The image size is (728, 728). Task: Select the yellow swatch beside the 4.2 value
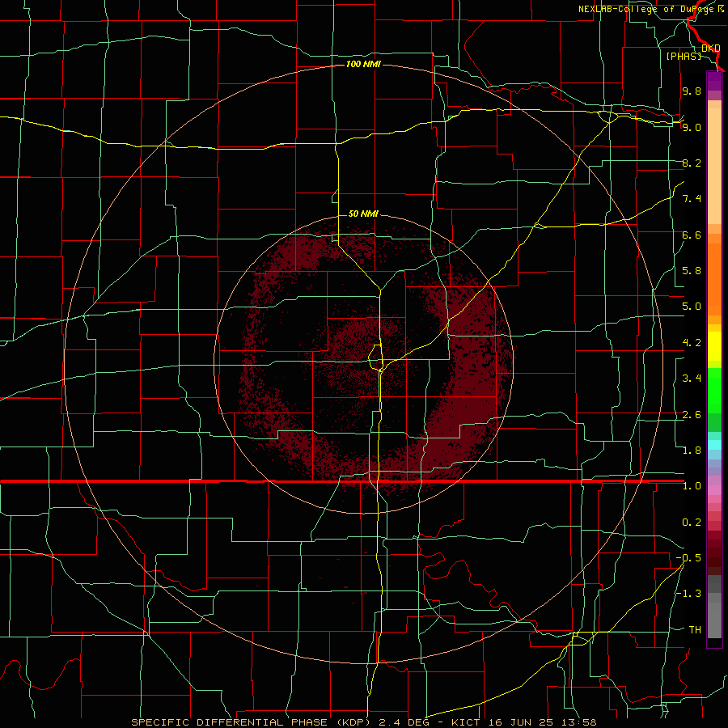point(714,346)
